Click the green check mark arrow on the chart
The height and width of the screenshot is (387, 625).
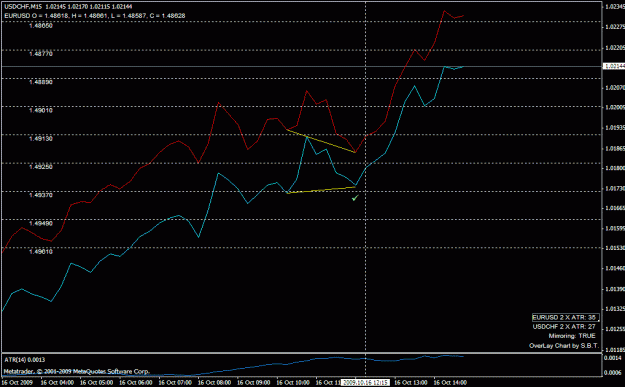pos(355,198)
